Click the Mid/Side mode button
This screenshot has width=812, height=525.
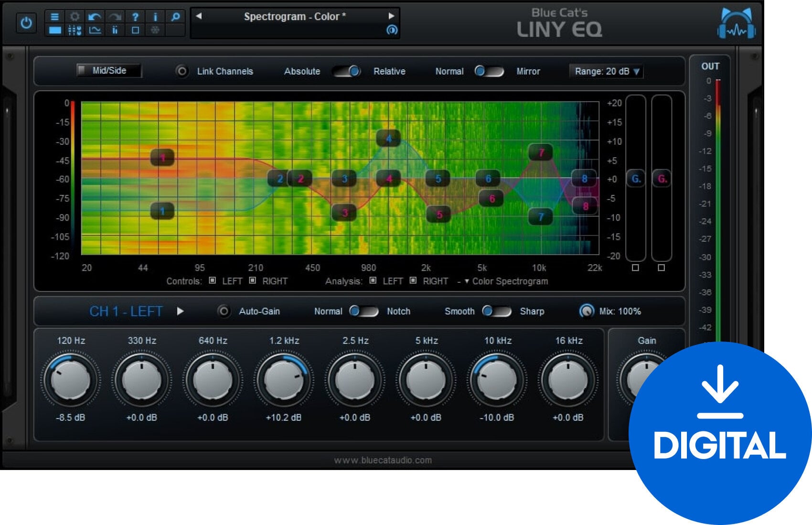click(109, 70)
